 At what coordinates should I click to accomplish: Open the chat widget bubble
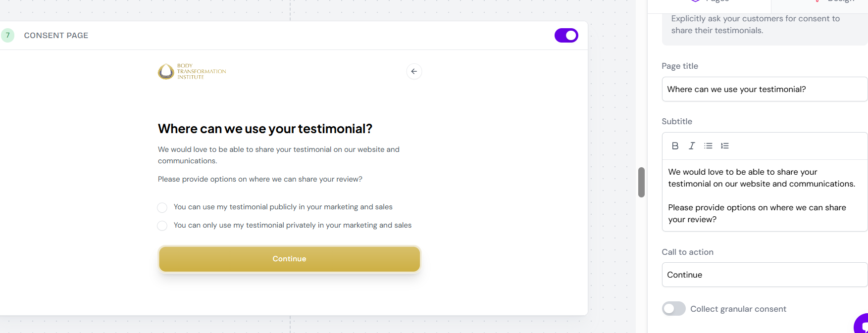tap(862, 325)
